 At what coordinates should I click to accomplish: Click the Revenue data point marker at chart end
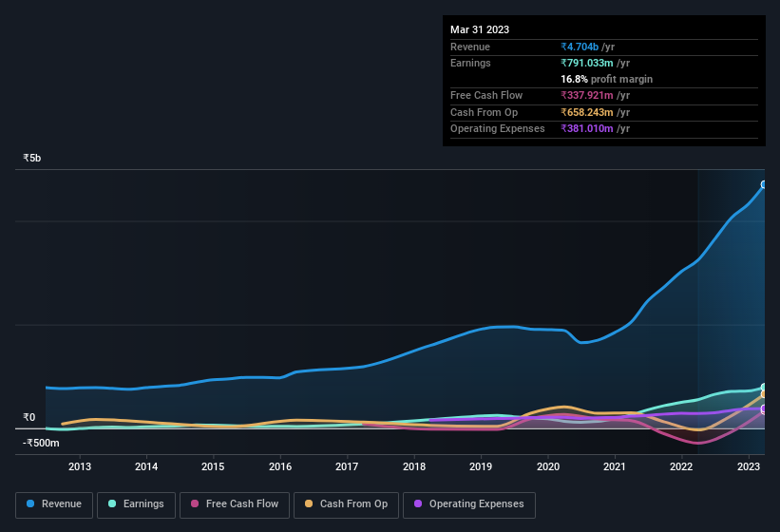pyautogui.click(x=764, y=184)
